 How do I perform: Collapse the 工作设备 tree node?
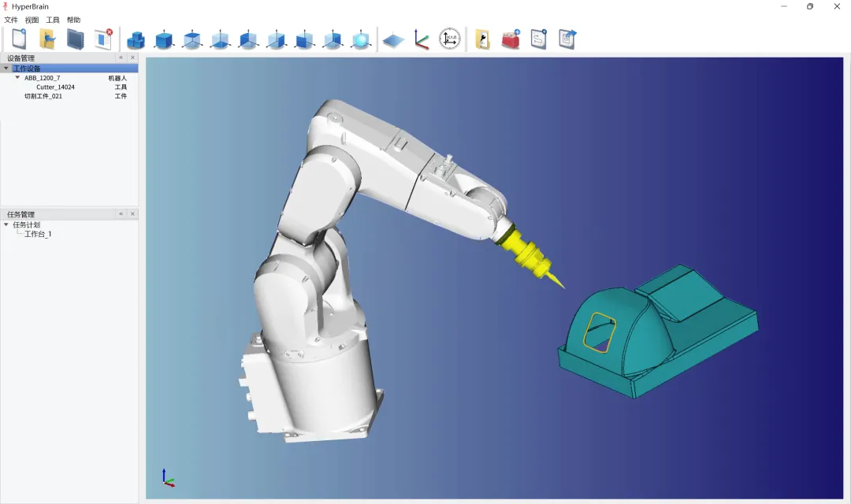pos(6,69)
